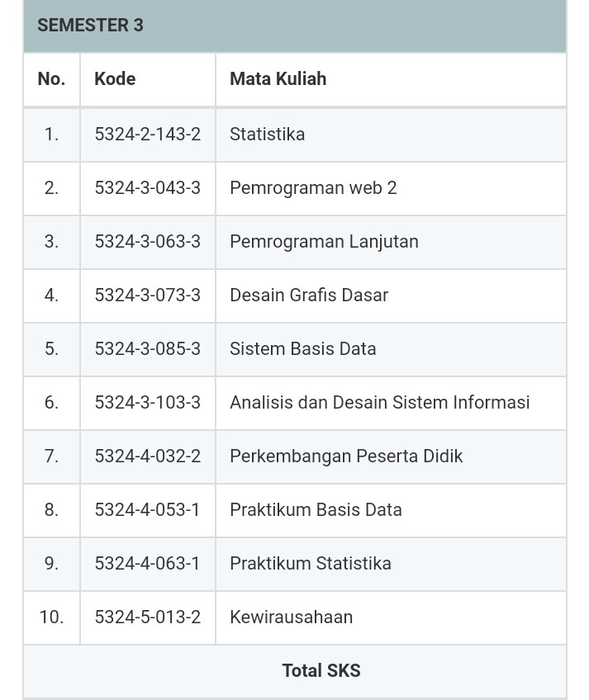Click course code 5324-3-085-3
589x700 pixels.
[x=148, y=349]
